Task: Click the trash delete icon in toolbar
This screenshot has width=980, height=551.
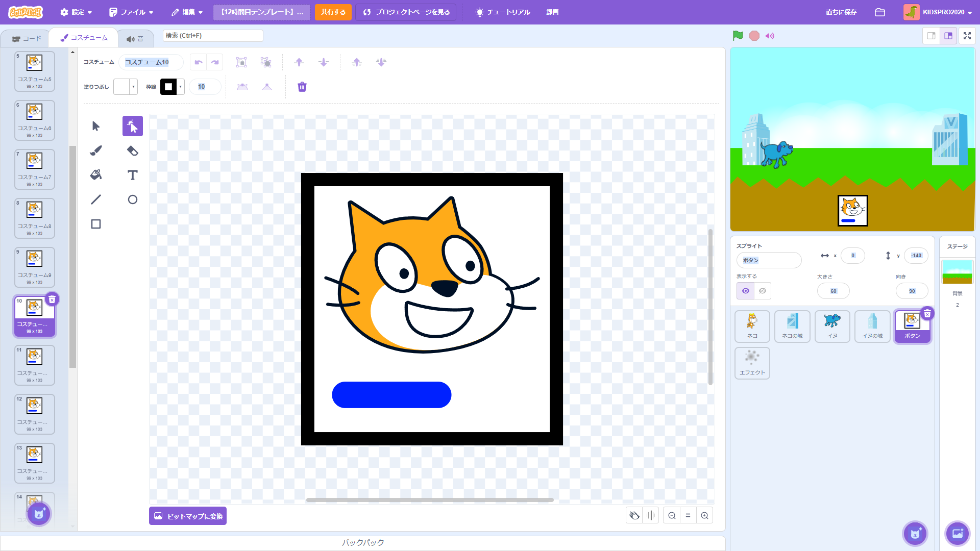Action: click(x=302, y=87)
